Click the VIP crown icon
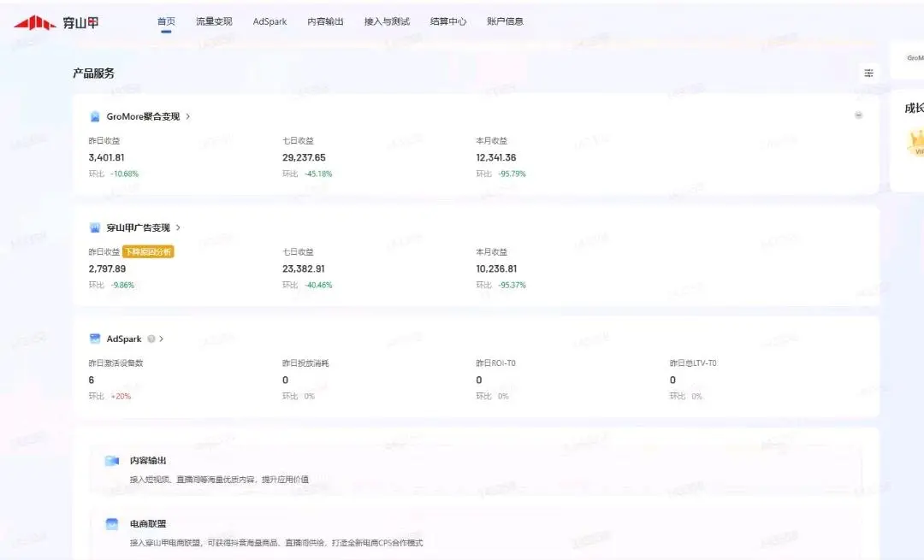Screen dimensions: 924x560 tap(915, 144)
